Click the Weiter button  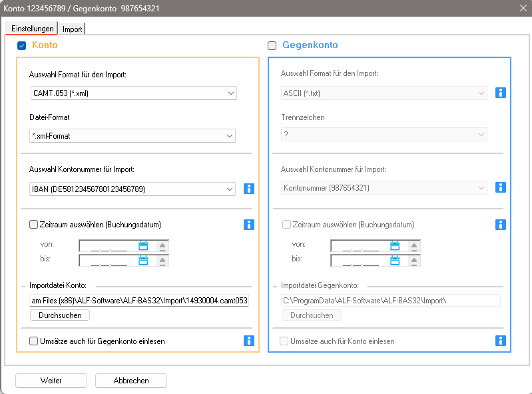[51, 381]
